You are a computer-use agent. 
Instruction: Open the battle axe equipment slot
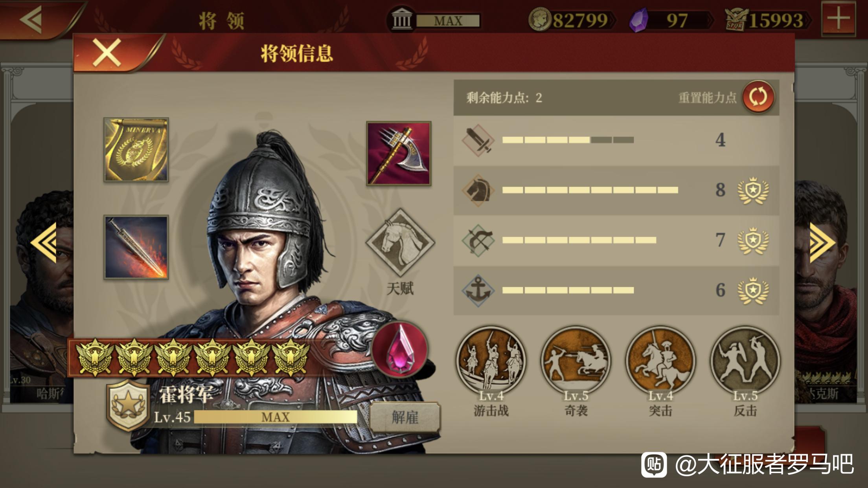399,153
